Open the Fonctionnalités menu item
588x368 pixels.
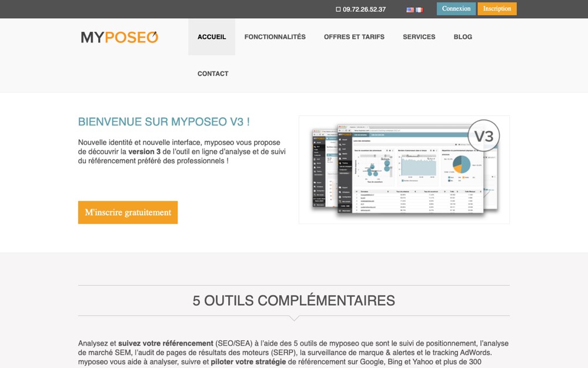[x=275, y=37]
